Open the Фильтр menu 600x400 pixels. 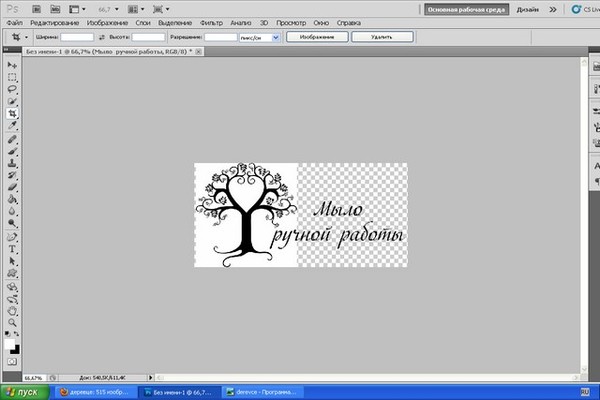pyautogui.click(x=211, y=21)
